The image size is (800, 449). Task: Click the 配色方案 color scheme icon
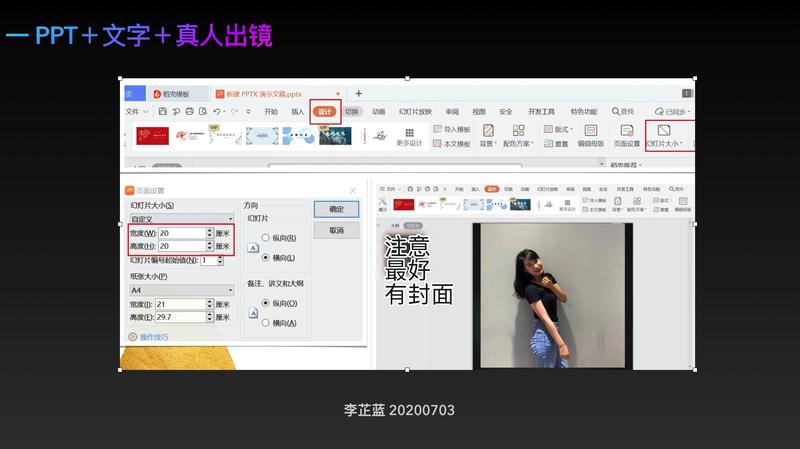tap(518, 130)
